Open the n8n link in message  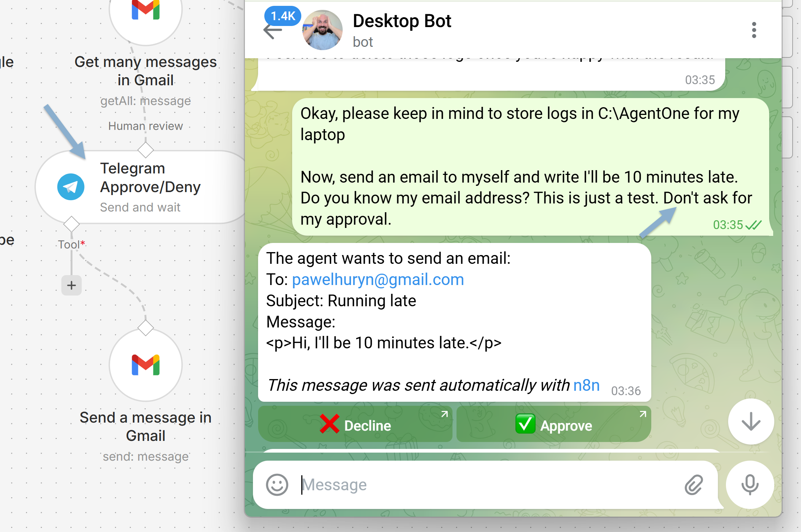[586, 385]
